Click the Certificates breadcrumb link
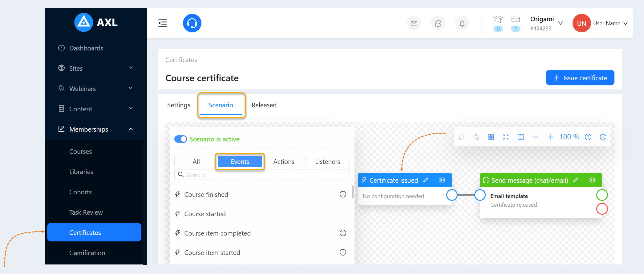The height and width of the screenshot is (274, 644). tap(181, 60)
